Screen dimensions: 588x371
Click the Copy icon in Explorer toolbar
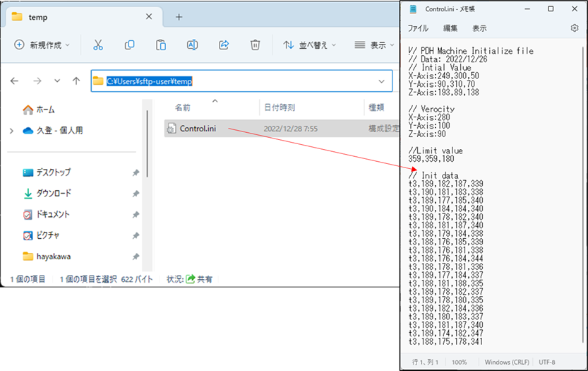point(129,45)
